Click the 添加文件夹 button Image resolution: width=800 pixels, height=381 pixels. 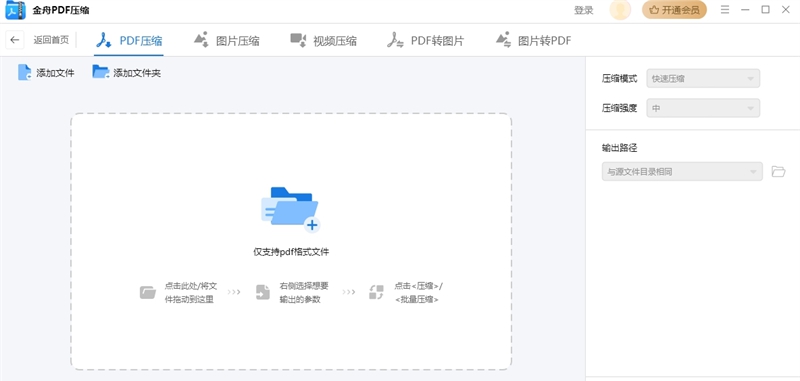coord(127,72)
